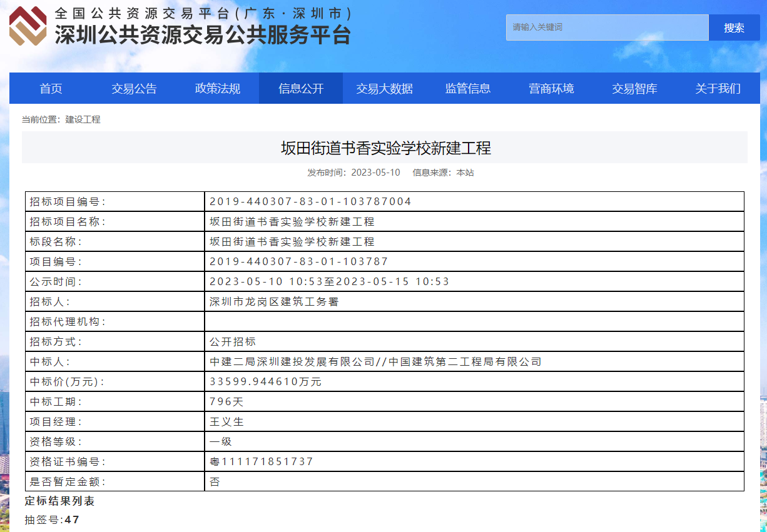Click the 建设工程 breadcrumb link
This screenshot has width=767, height=532.
(83, 119)
